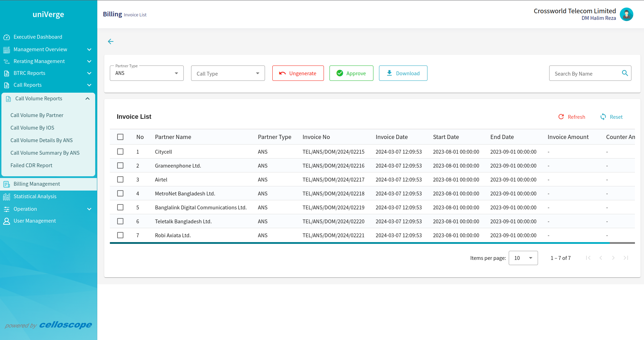Screen dimensions: 644x340
Task: Open the items per page dropdown
Action: (x=523, y=258)
